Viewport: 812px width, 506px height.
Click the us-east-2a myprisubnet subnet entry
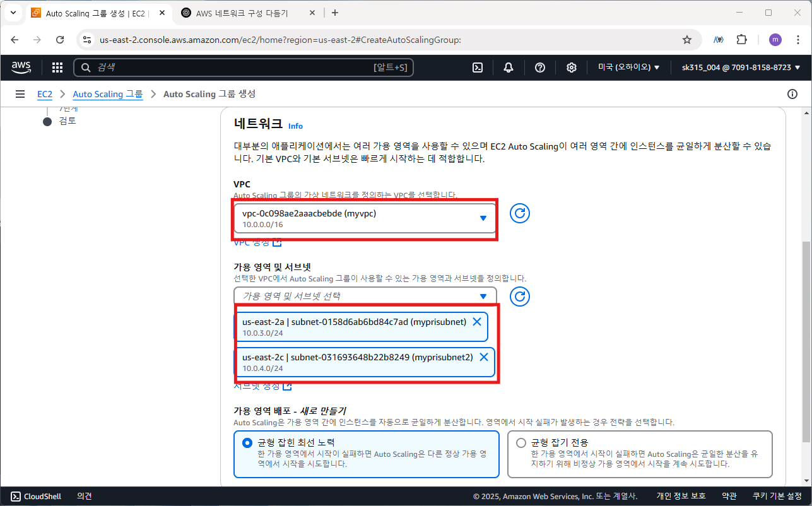click(x=362, y=327)
